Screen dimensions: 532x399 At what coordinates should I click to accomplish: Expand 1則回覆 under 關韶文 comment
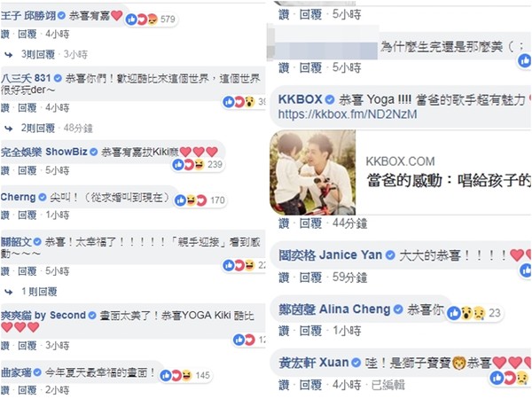(x=39, y=292)
